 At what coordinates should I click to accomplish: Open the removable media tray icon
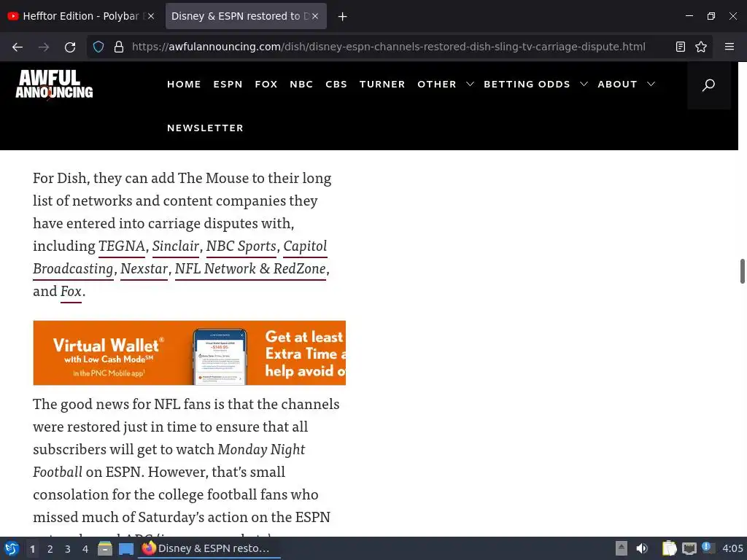click(622, 548)
